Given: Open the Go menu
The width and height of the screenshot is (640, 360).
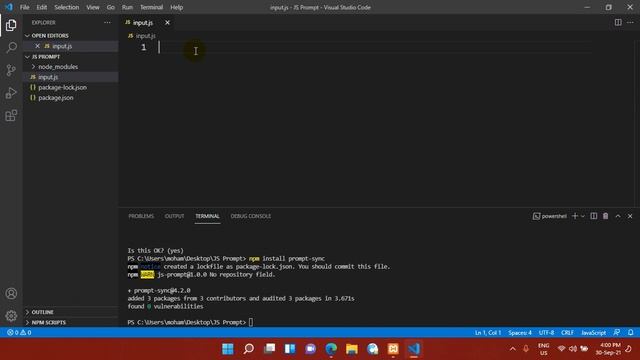Looking at the screenshot, I should tap(111, 7).
